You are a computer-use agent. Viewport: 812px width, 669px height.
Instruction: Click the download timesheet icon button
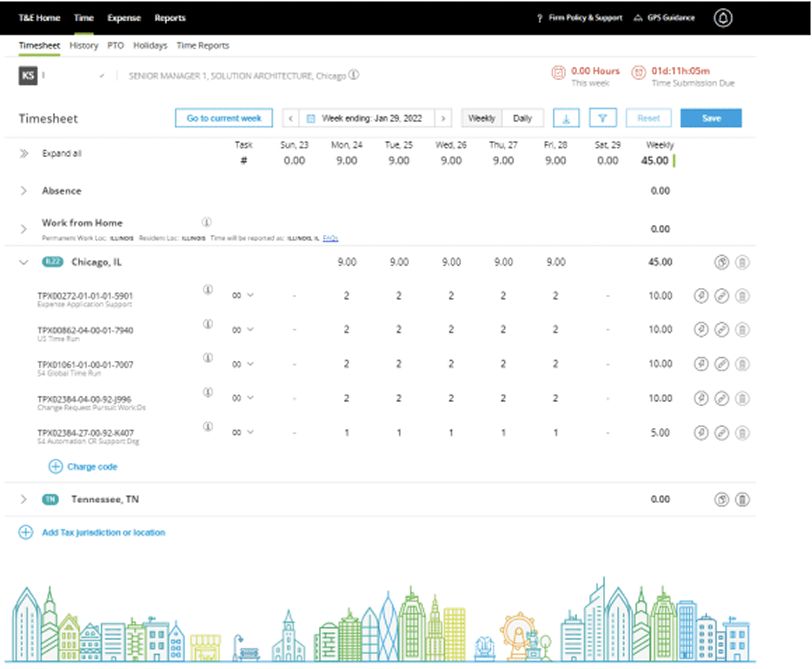[x=566, y=118]
